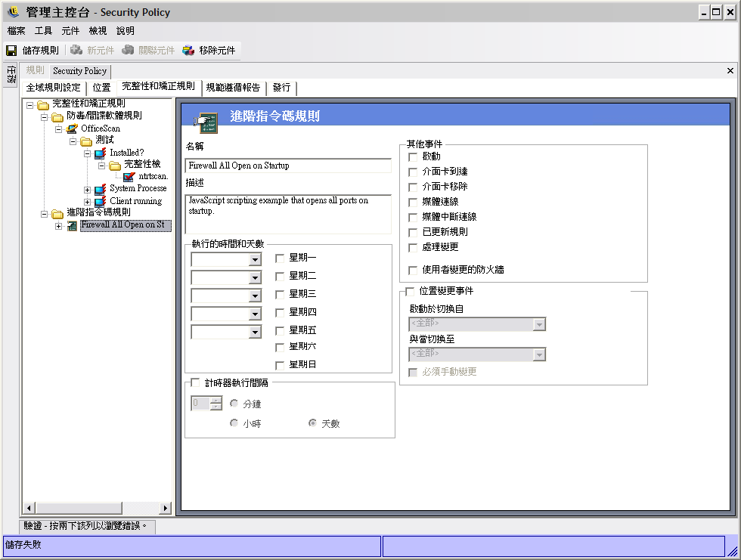Screen dimensions: 741x560
Task: Click the tree scrollbar right arrow
Action: click(x=165, y=508)
